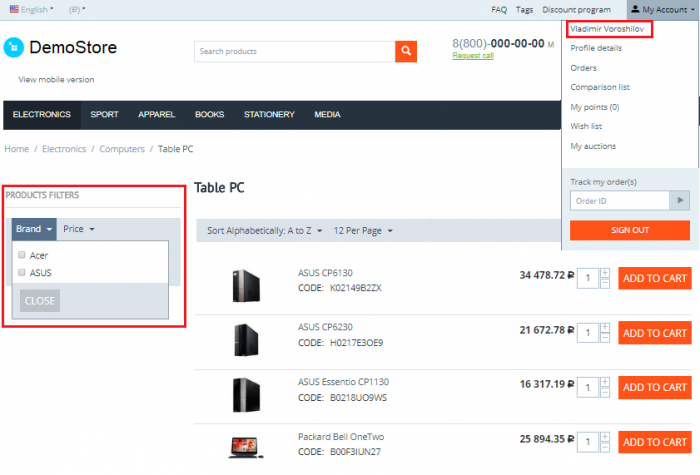Open the My Account menu

pos(662,10)
